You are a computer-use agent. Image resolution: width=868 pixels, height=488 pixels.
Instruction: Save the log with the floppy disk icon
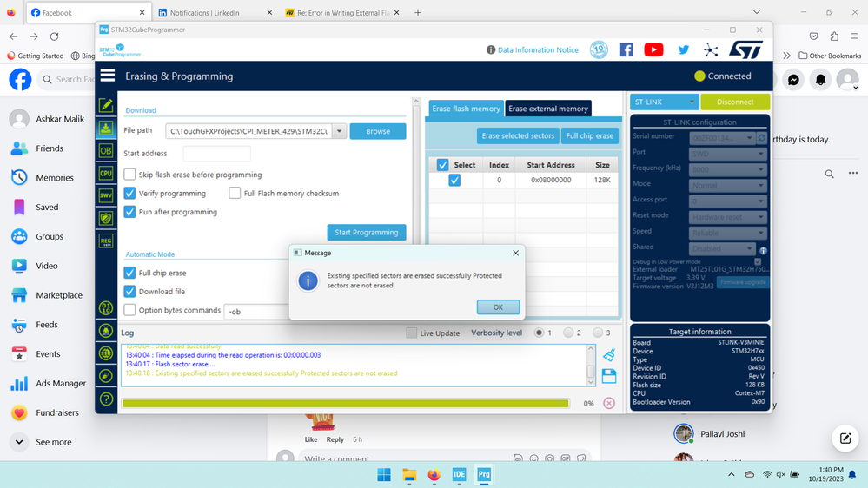(609, 376)
